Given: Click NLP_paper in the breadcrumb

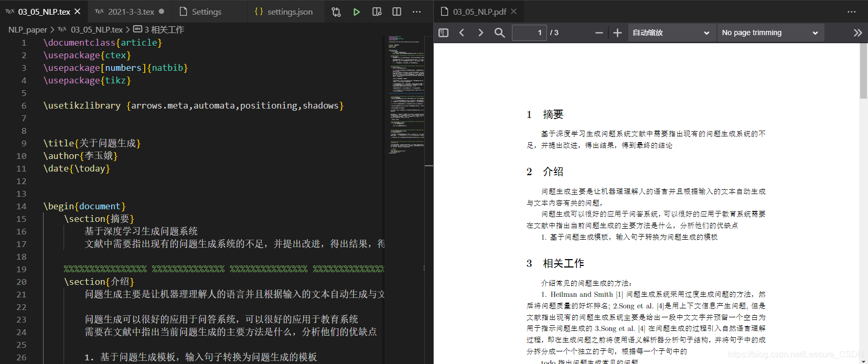Looking at the screenshot, I should [28, 30].
